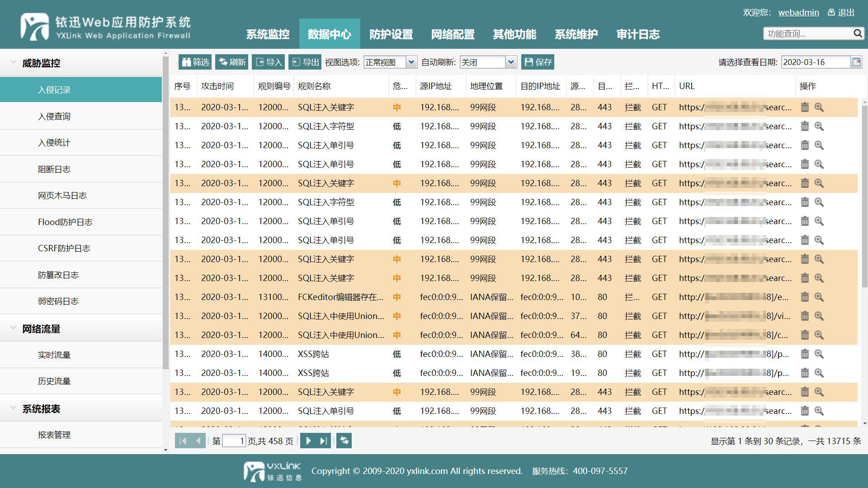Select the 数据中心 tab

tap(330, 34)
